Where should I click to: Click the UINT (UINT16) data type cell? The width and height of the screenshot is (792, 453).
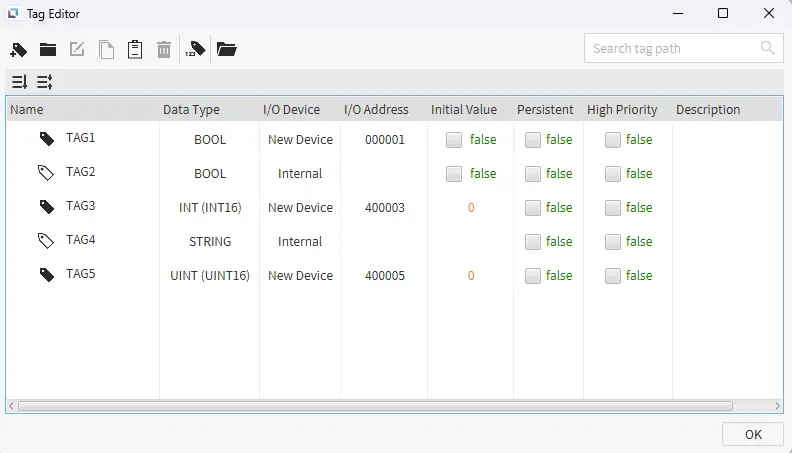210,276
